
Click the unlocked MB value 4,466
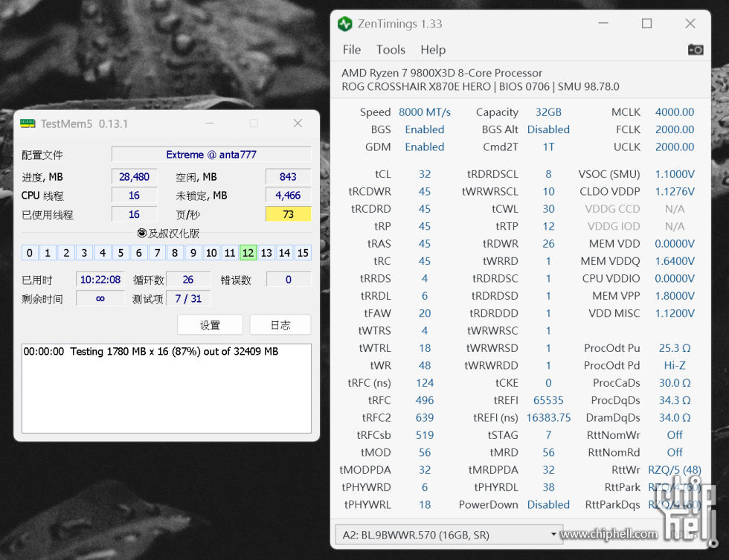289,196
